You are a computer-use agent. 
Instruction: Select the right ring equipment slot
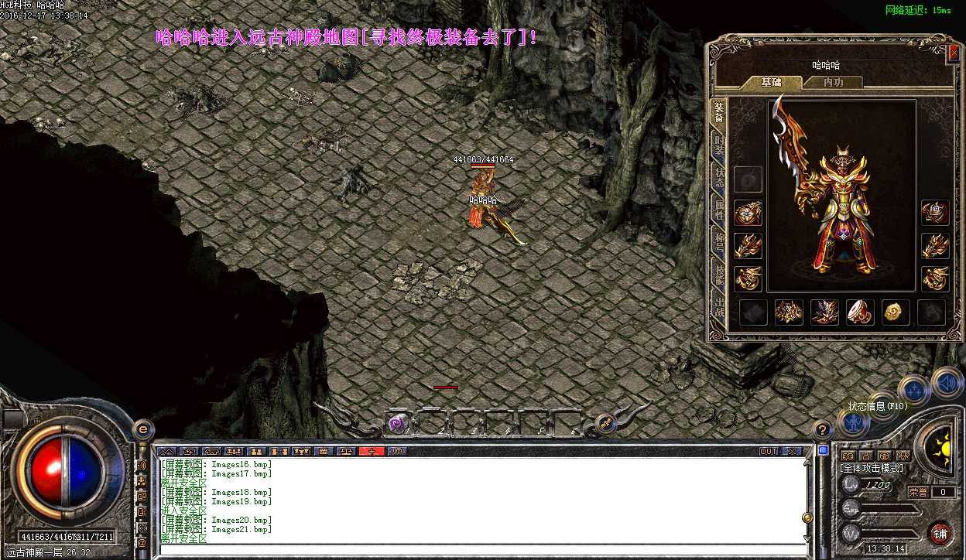click(x=935, y=278)
